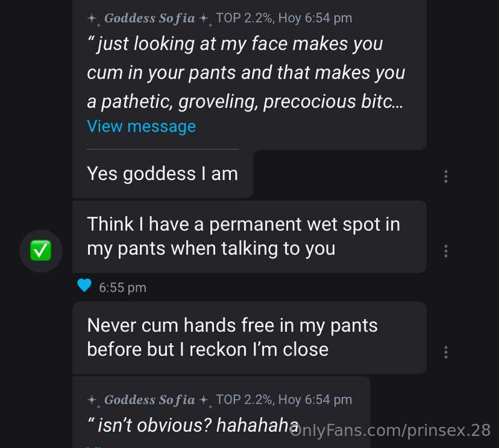The image size is (499, 448).
Task: Tap the blue heart like icon
Action: pos(84,285)
